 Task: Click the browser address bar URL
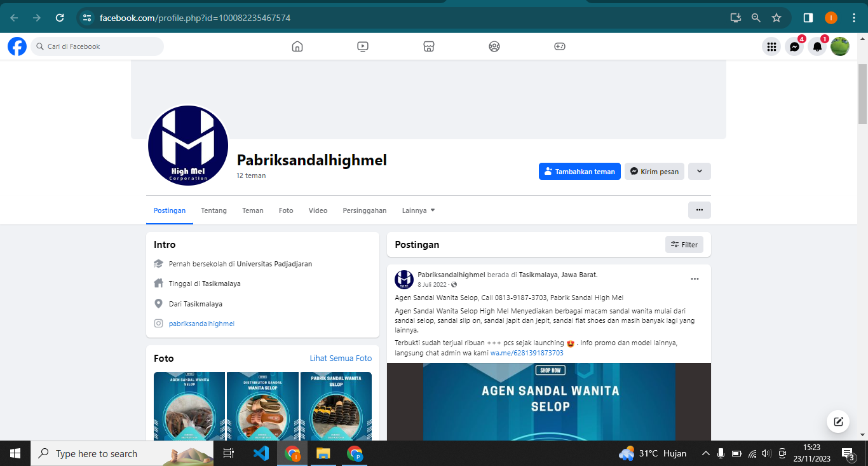point(195,18)
